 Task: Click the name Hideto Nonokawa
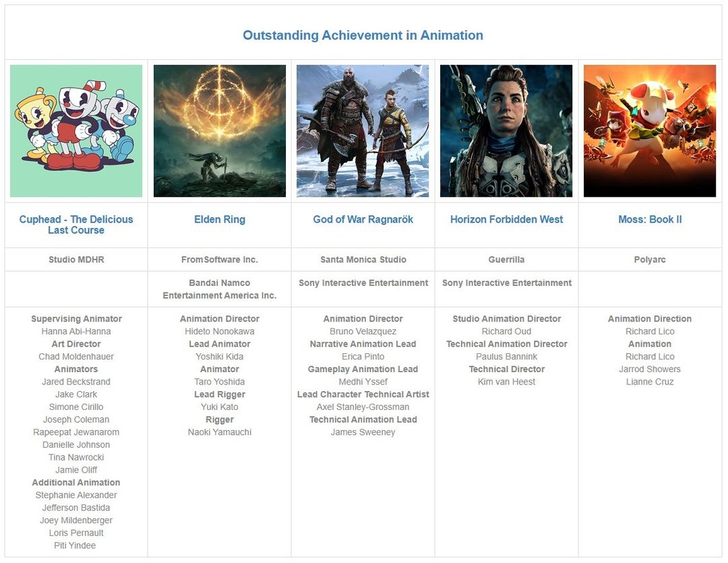220,331
